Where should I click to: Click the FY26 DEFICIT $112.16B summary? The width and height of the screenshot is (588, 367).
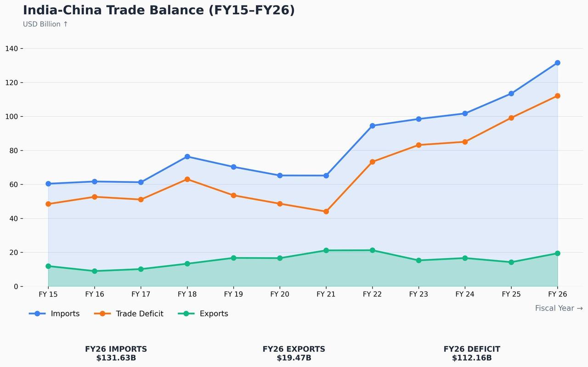pyautogui.click(x=472, y=353)
